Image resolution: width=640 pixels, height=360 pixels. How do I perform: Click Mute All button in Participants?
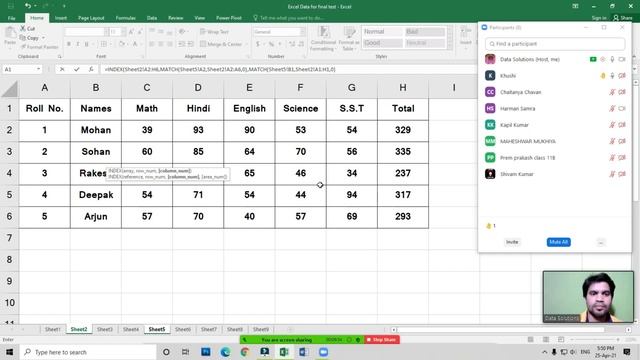[558, 242]
